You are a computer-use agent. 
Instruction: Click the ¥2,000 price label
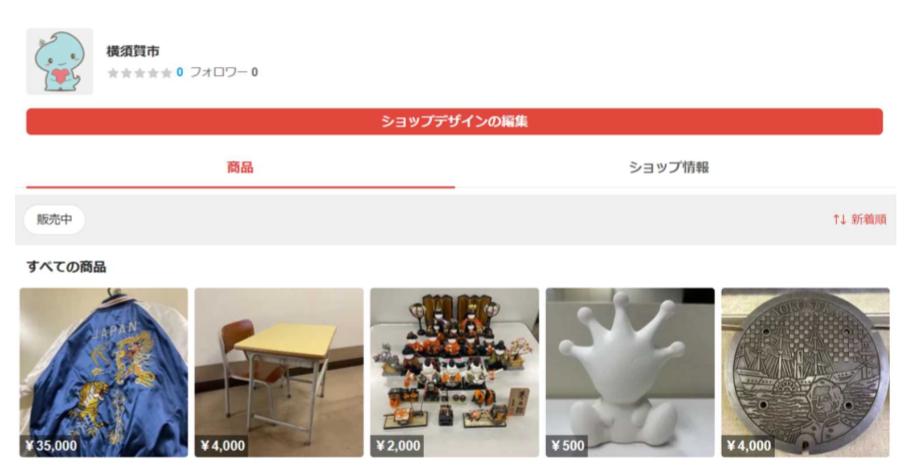398,445
